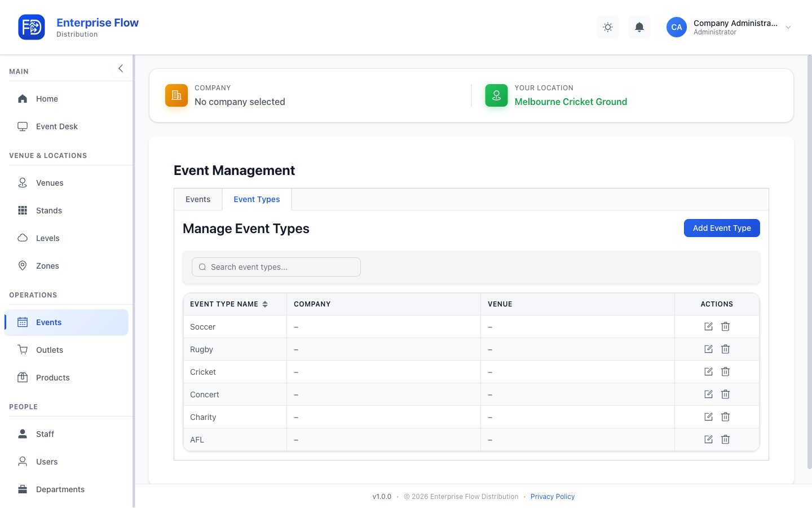The image size is (812, 508).
Task: Select Events in the Operations sidebar section
Action: pyautogui.click(x=67, y=322)
